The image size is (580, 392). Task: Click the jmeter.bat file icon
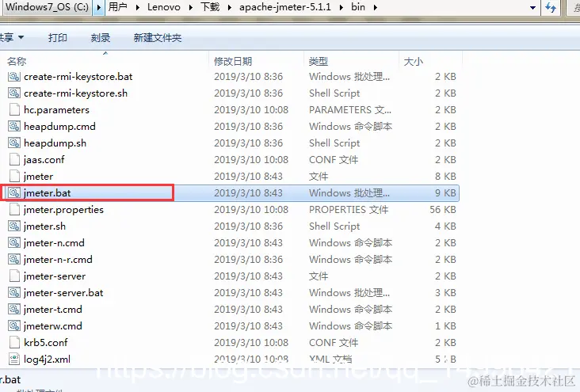tap(14, 193)
